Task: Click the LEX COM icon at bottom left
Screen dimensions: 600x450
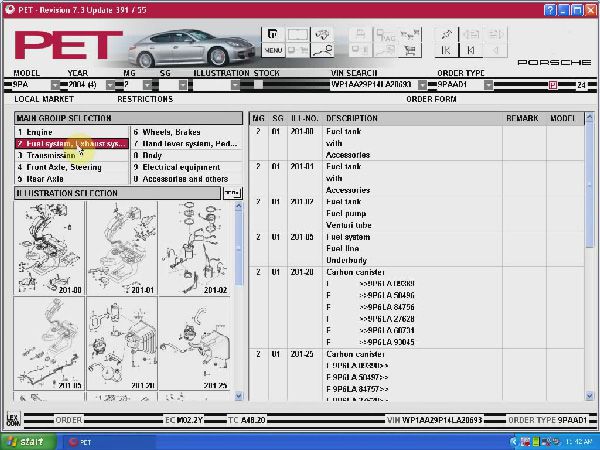Action: tap(13, 420)
